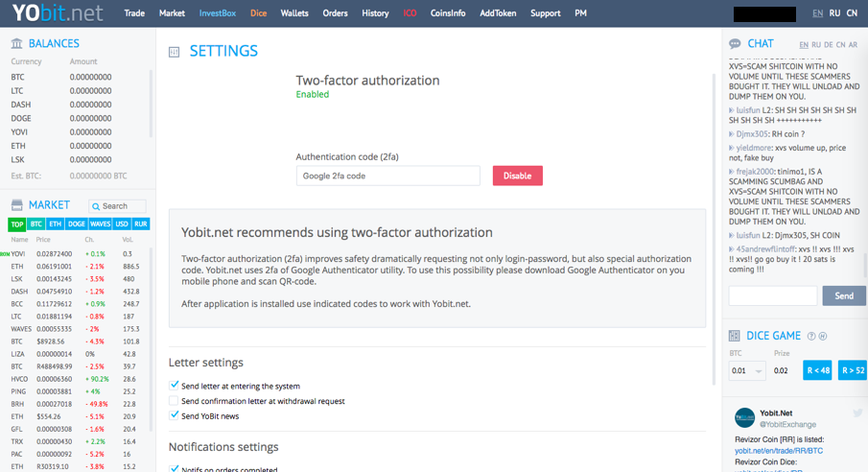Open the Orders page

point(335,12)
